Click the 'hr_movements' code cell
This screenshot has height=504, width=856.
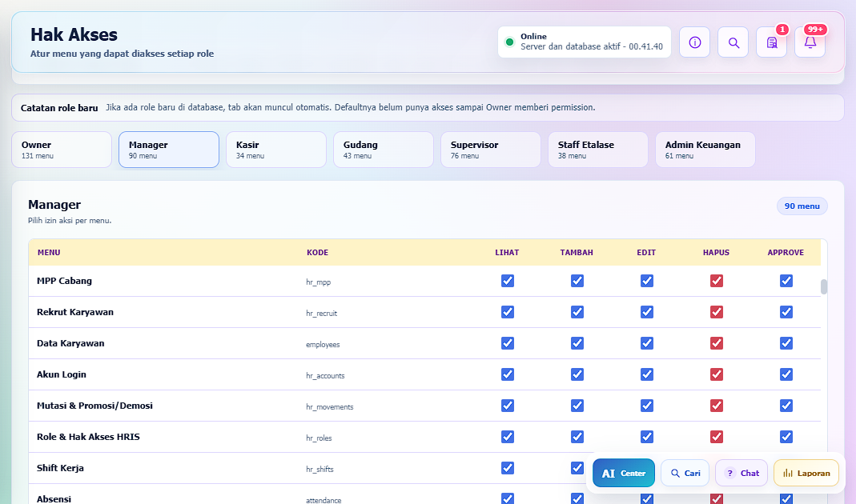(x=330, y=406)
